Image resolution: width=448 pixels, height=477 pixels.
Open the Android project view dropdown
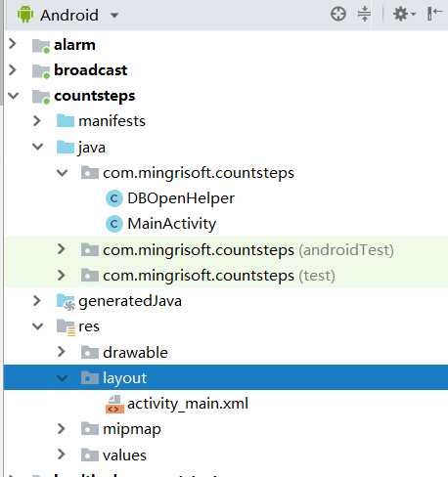[x=114, y=15]
